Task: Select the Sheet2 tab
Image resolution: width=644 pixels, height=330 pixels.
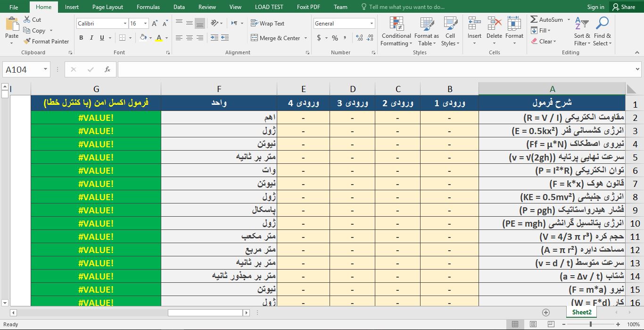Action: pyautogui.click(x=581, y=312)
